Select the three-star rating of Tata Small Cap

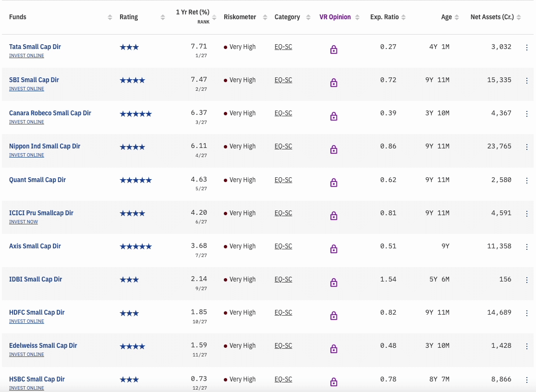[x=129, y=47]
